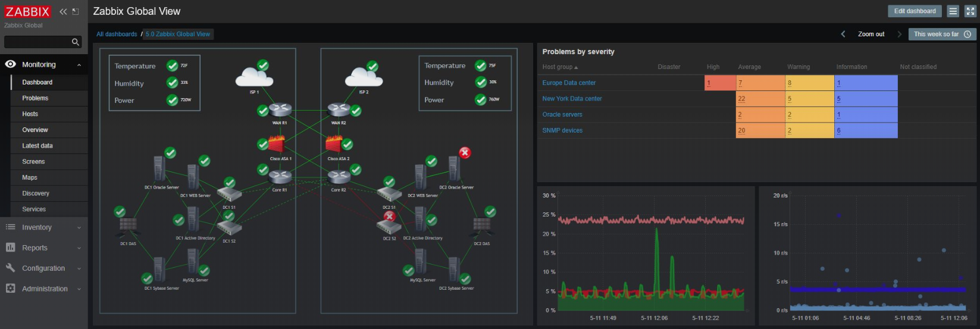Expand the Configuration section
The image size is (980, 329).
click(44, 268)
